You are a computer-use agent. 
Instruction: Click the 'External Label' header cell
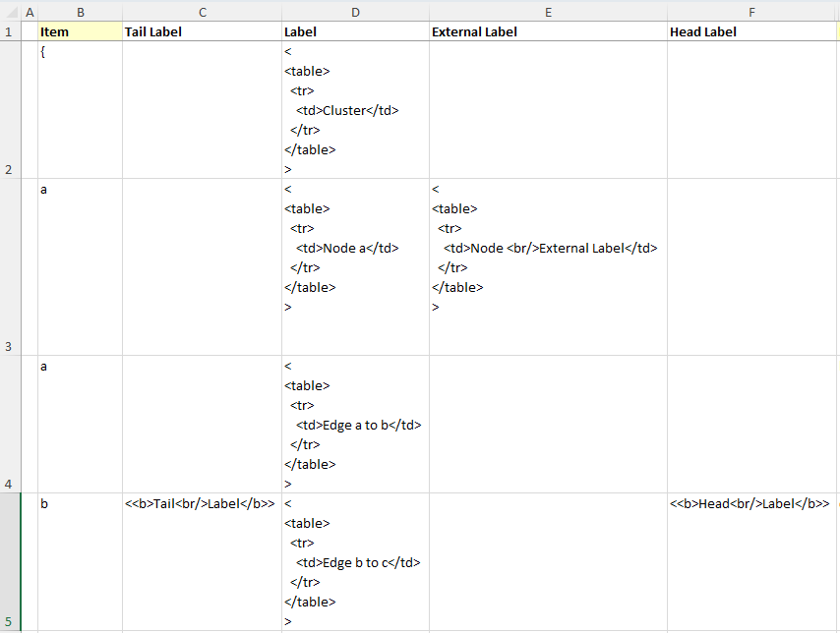548,31
